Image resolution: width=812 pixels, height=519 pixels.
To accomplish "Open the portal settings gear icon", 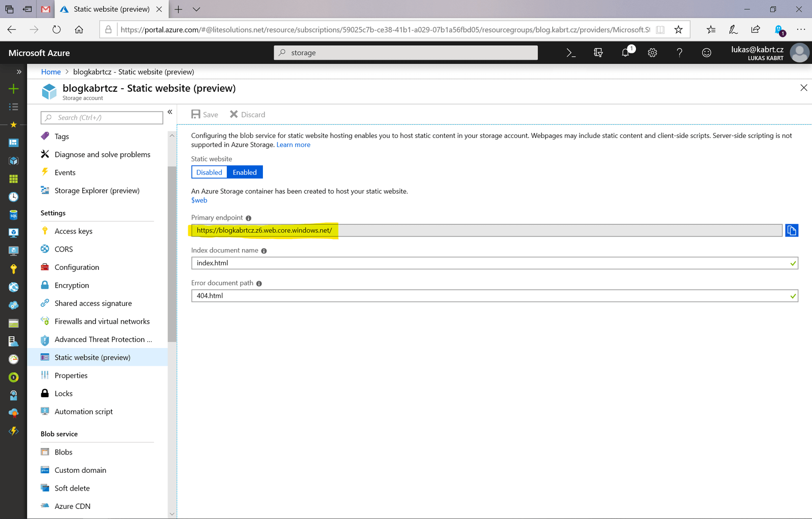I will click(x=653, y=53).
